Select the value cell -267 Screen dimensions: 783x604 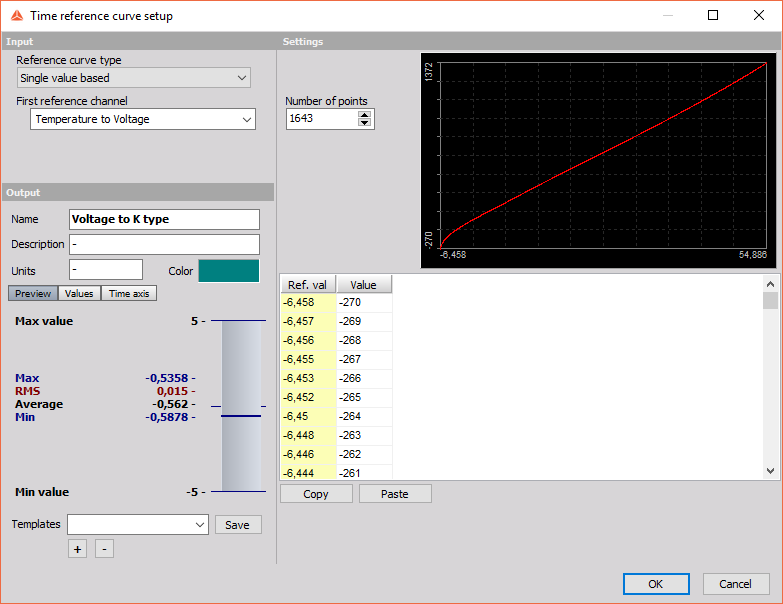click(x=365, y=359)
